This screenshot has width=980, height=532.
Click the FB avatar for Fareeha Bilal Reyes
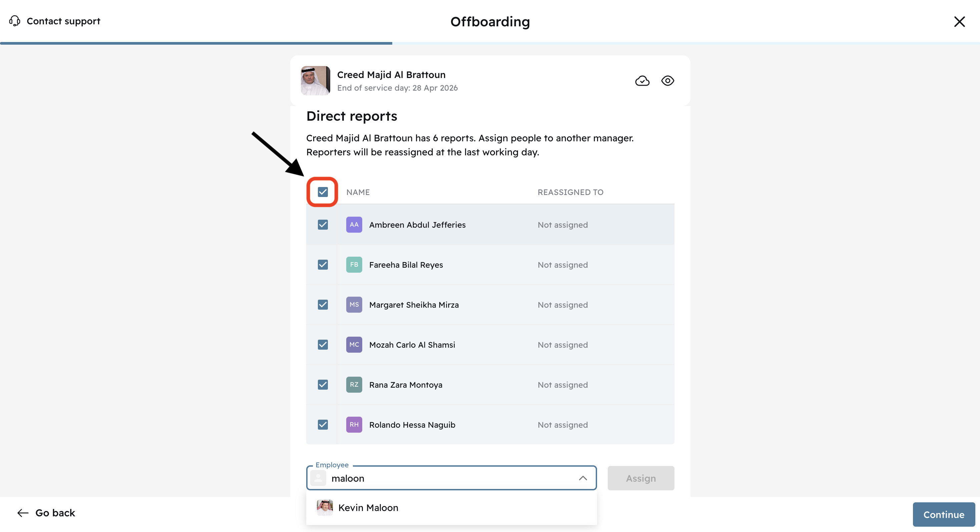click(x=354, y=265)
